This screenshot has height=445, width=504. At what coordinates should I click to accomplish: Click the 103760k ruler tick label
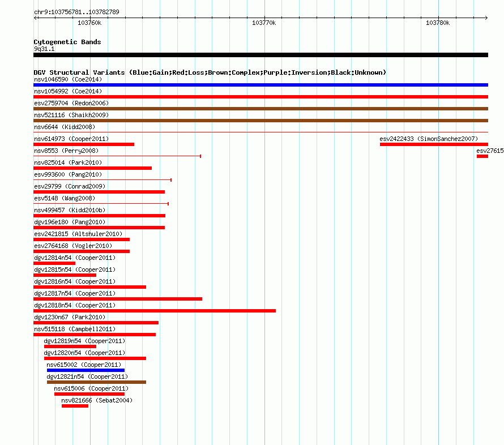[x=89, y=23]
